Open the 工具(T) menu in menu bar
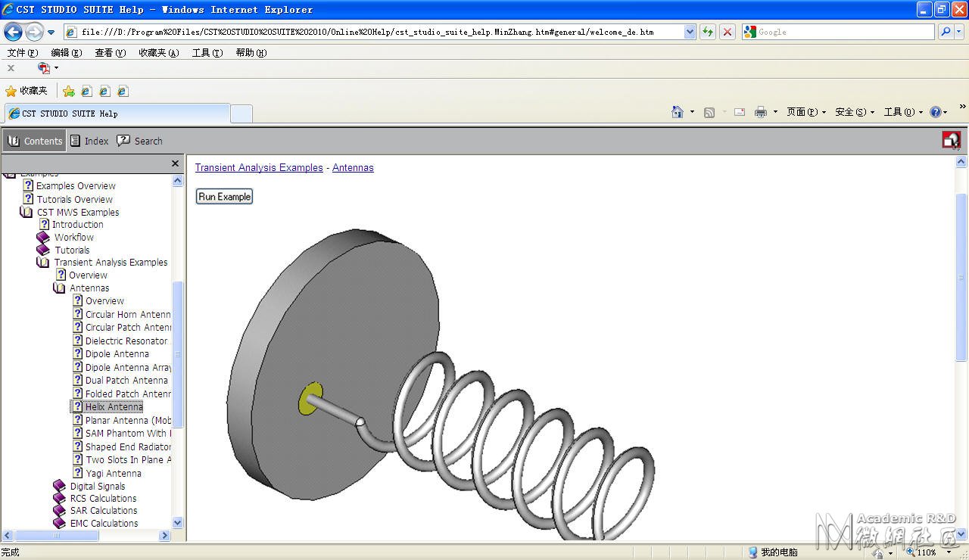The image size is (969, 560). [207, 53]
